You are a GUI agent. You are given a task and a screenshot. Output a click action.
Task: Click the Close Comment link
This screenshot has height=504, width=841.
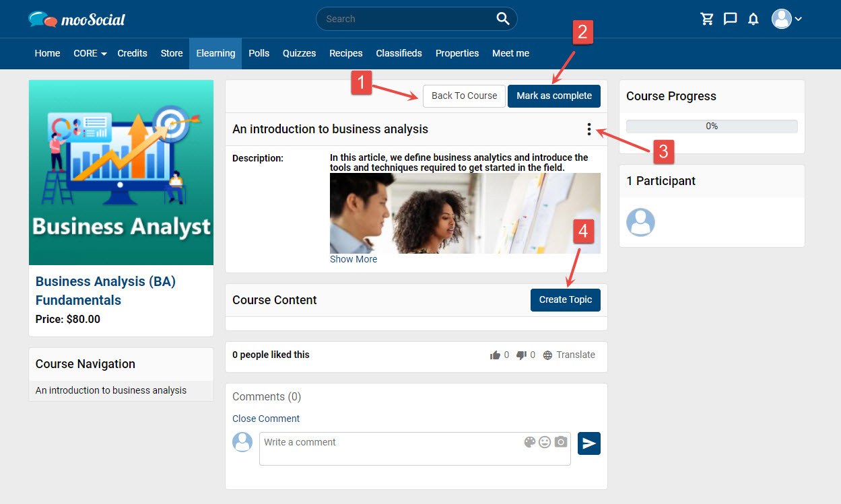[x=266, y=419]
